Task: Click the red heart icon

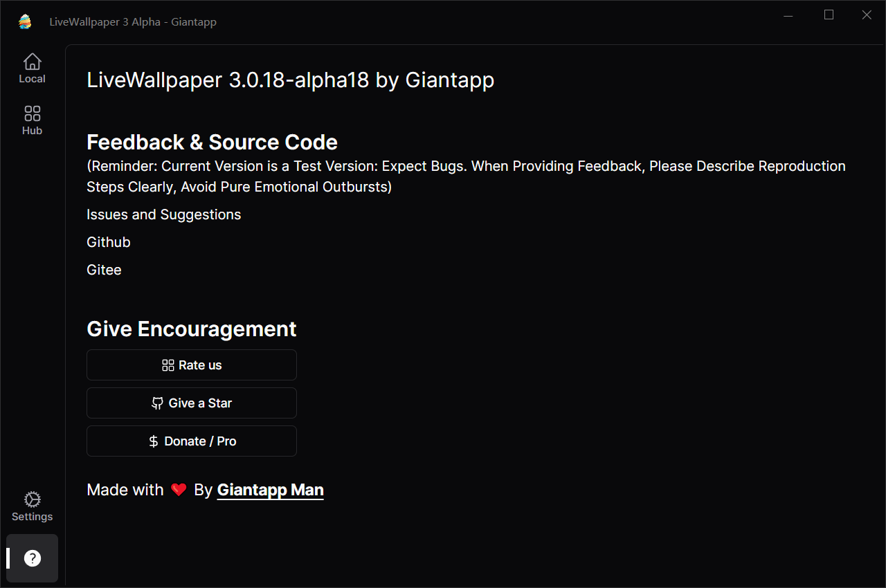Action: pos(179,490)
